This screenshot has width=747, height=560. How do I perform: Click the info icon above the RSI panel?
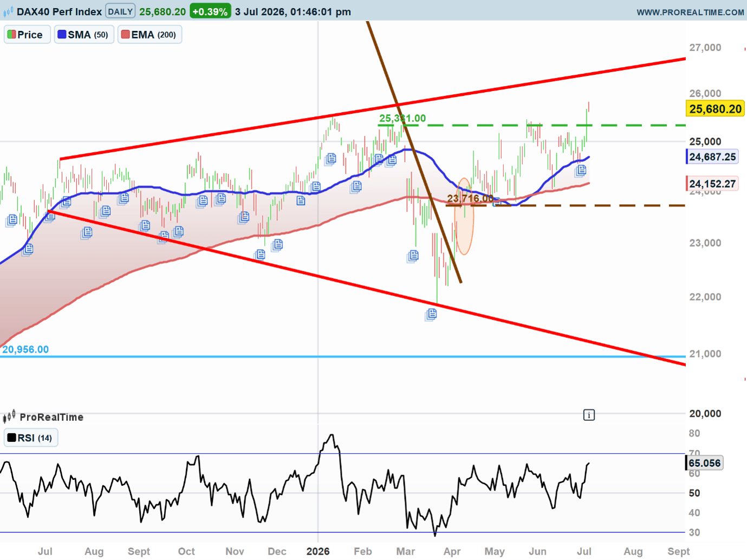589,415
